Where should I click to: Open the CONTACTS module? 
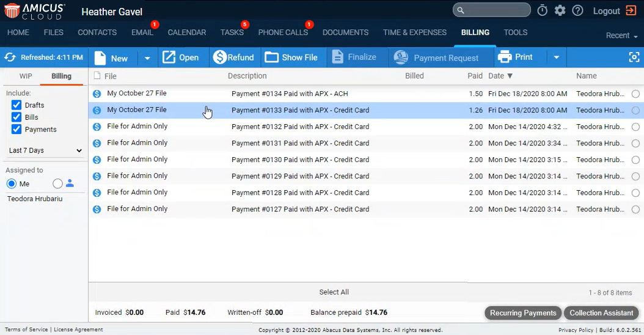(x=97, y=32)
